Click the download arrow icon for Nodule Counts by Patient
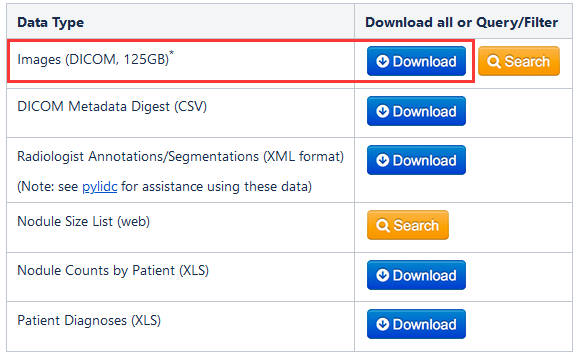Screen dimensions: 582x364 point(383,275)
